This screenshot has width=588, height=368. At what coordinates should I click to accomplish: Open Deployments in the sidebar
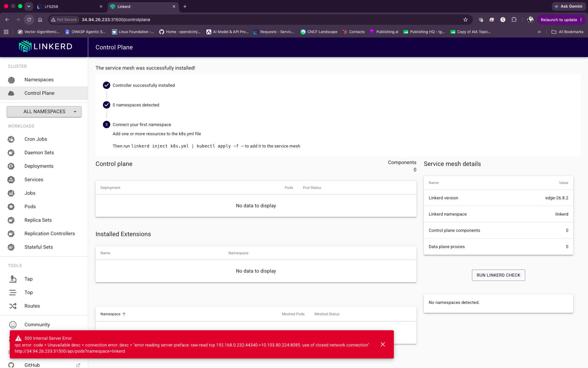coord(44,166)
